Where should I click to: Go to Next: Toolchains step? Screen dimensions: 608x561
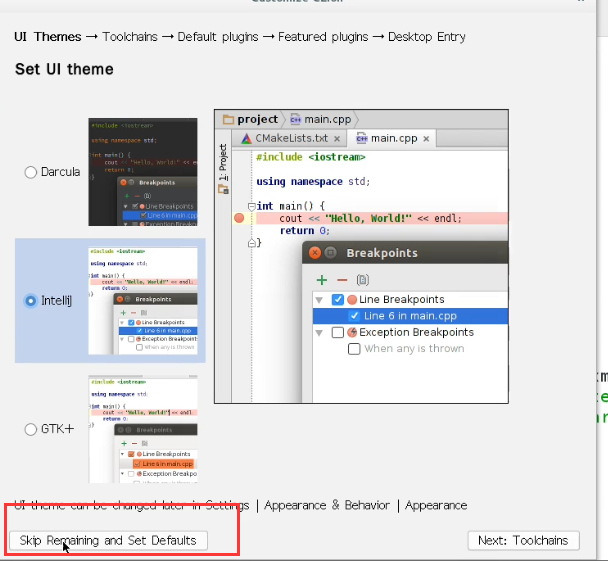pyautogui.click(x=523, y=540)
